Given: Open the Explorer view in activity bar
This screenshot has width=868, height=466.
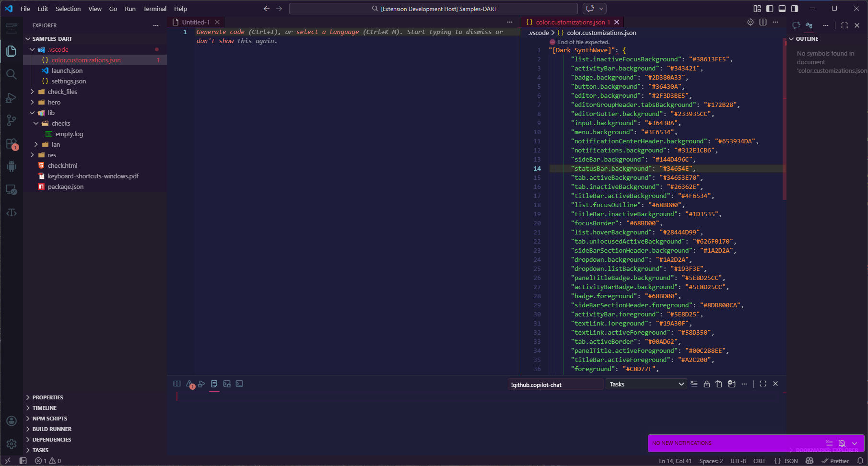Looking at the screenshot, I should 12,51.
